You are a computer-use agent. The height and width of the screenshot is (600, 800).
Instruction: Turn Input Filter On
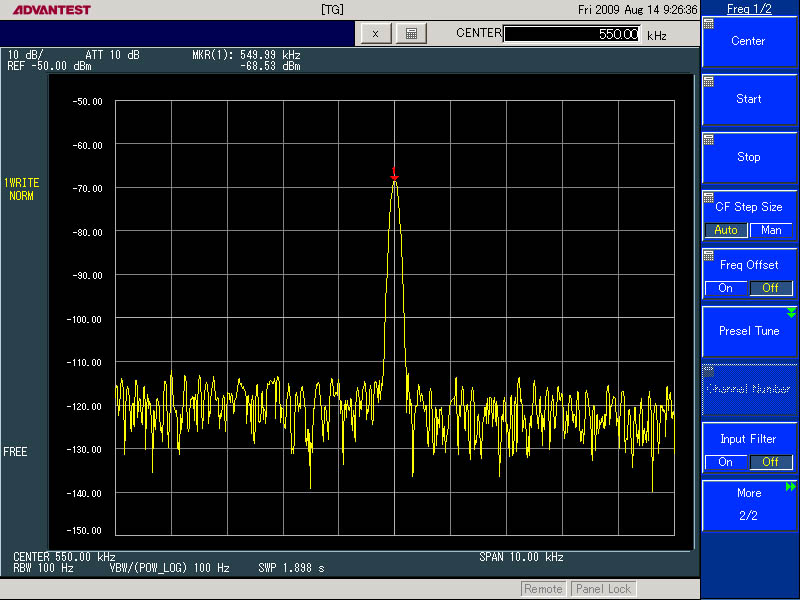pos(726,462)
